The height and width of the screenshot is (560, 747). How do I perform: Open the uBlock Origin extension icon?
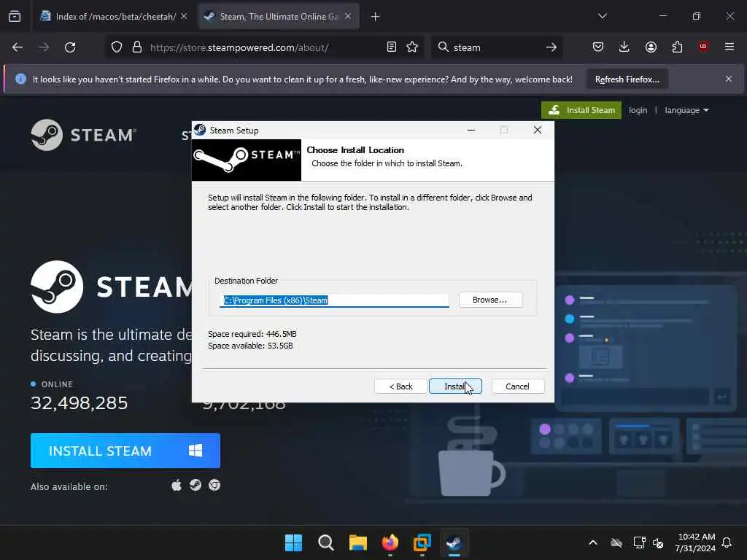click(x=703, y=46)
